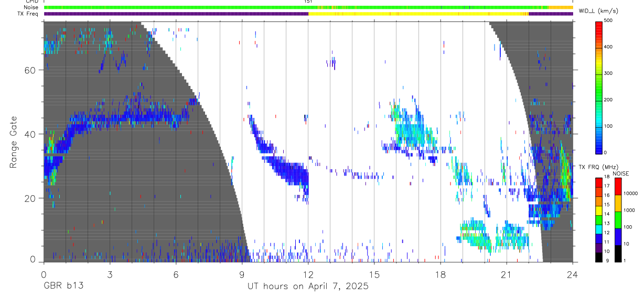Click the '18' MHz value on TX FRQ legend

(x=608, y=177)
